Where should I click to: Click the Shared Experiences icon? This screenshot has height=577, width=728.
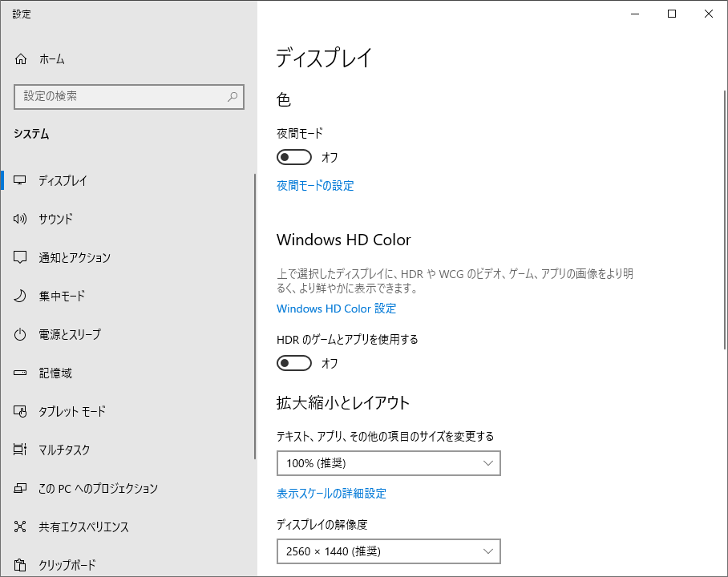coord(20,527)
